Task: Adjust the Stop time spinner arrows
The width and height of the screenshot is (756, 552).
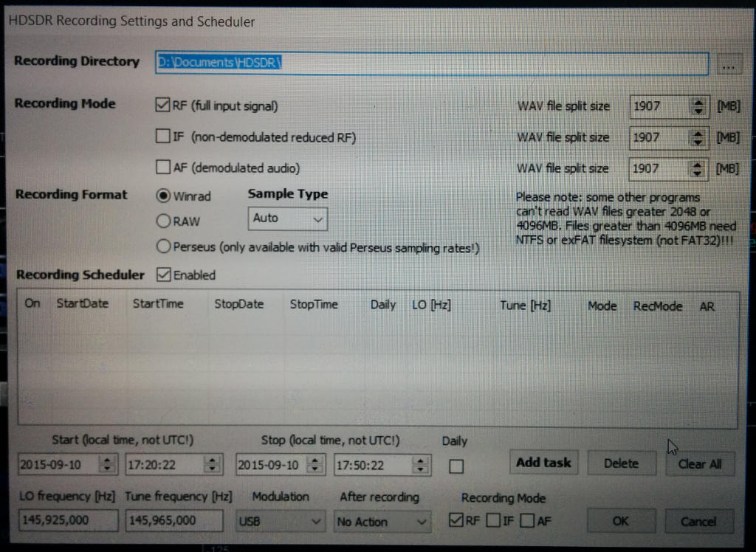Action: pyautogui.click(x=421, y=466)
